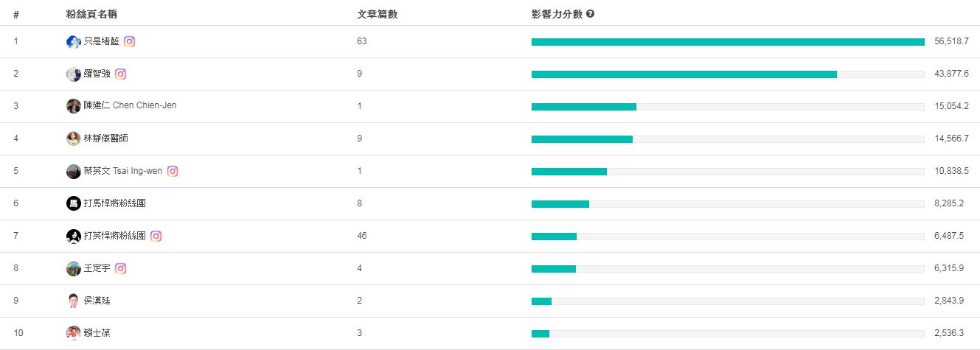Viewport: 980px width, 350px height.
Task: Click the avatar of 陳建仁 Chen Chien-Jen
Action: pyautogui.click(x=73, y=106)
